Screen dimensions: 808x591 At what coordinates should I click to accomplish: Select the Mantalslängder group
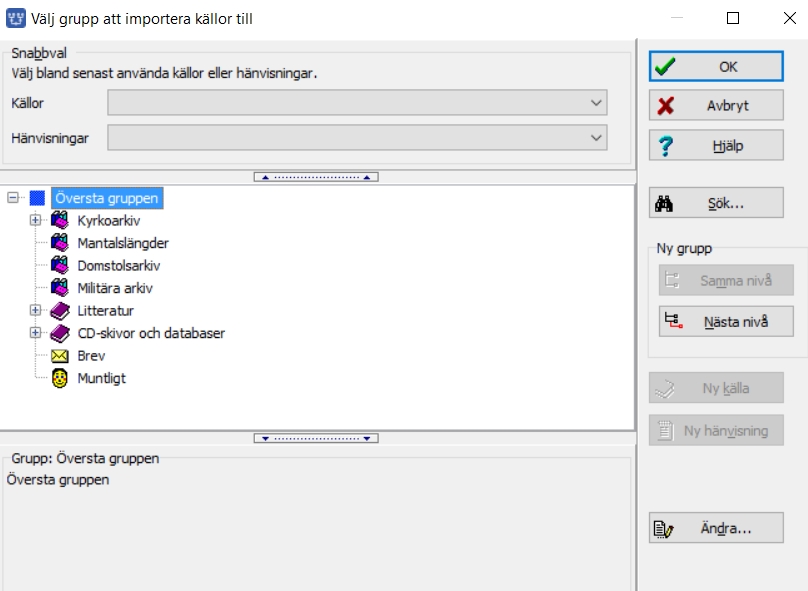point(123,243)
